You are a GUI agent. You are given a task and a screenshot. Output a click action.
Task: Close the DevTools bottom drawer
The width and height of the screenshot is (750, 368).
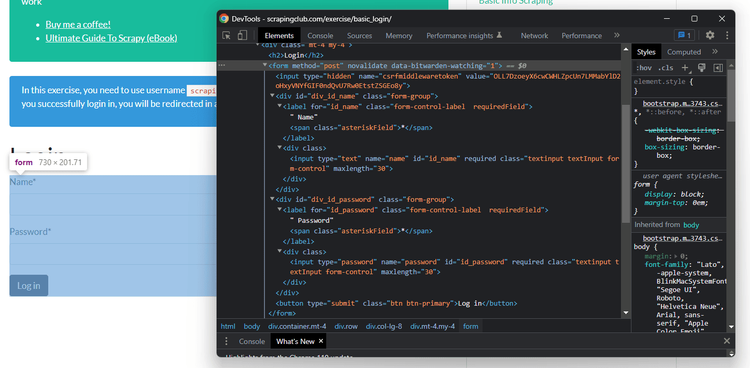click(x=727, y=341)
